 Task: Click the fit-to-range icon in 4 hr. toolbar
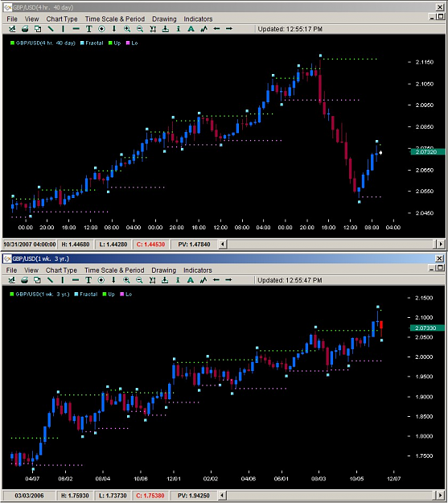tap(153, 29)
